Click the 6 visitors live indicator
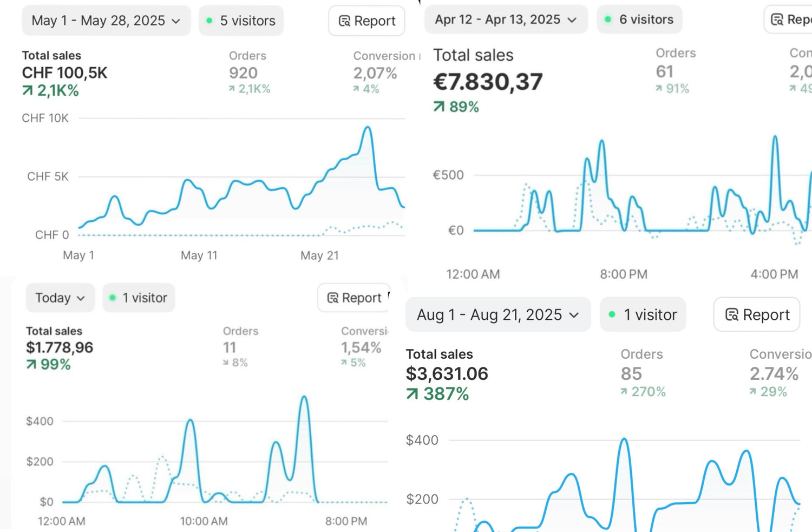812x532 pixels. pos(639,19)
